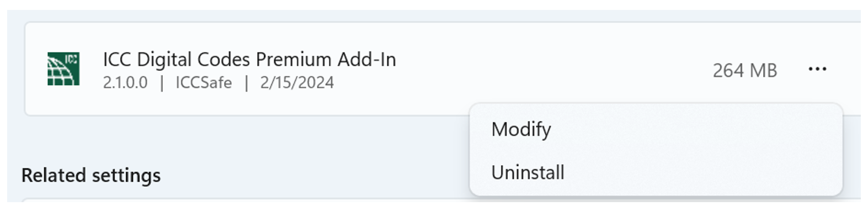Start modifying the ICC add-in installation

point(521,129)
